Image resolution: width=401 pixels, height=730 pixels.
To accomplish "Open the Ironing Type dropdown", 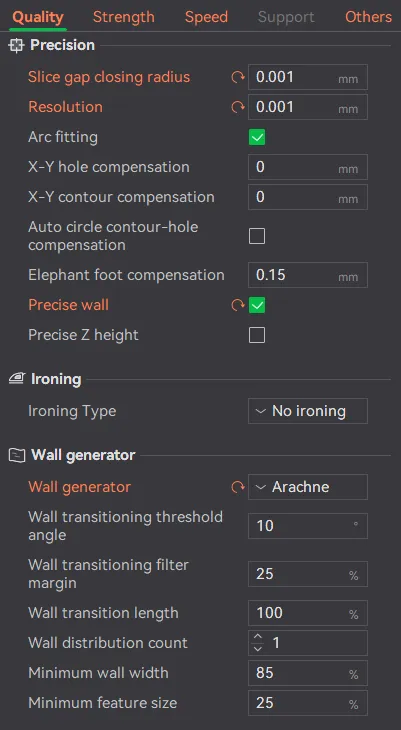I will [308, 411].
